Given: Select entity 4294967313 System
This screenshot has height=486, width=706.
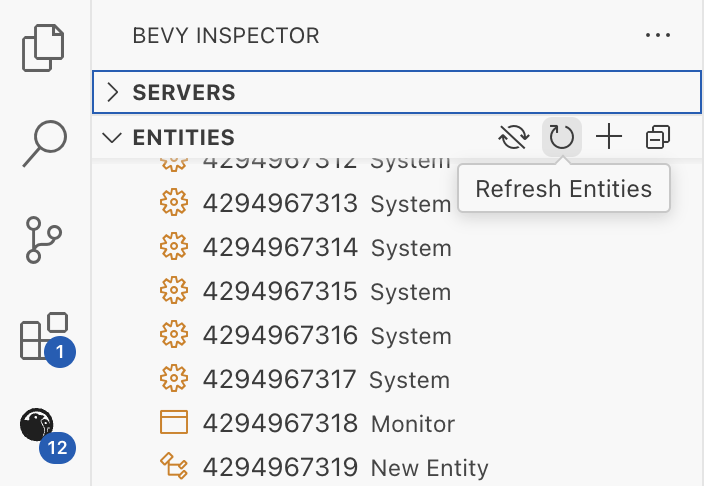Looking at the screenshot, I should tap(397, 203).
